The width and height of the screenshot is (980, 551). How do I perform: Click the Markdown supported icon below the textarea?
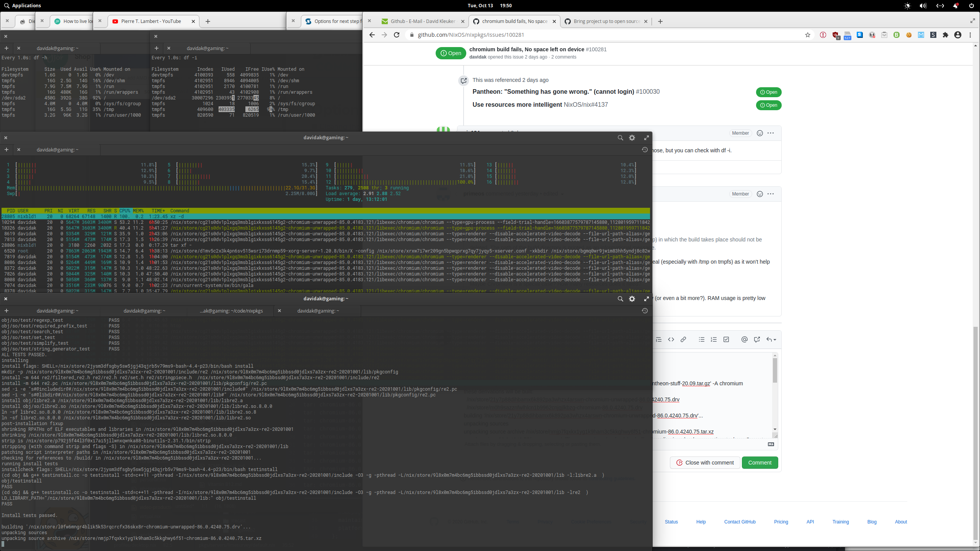[771, 444]
